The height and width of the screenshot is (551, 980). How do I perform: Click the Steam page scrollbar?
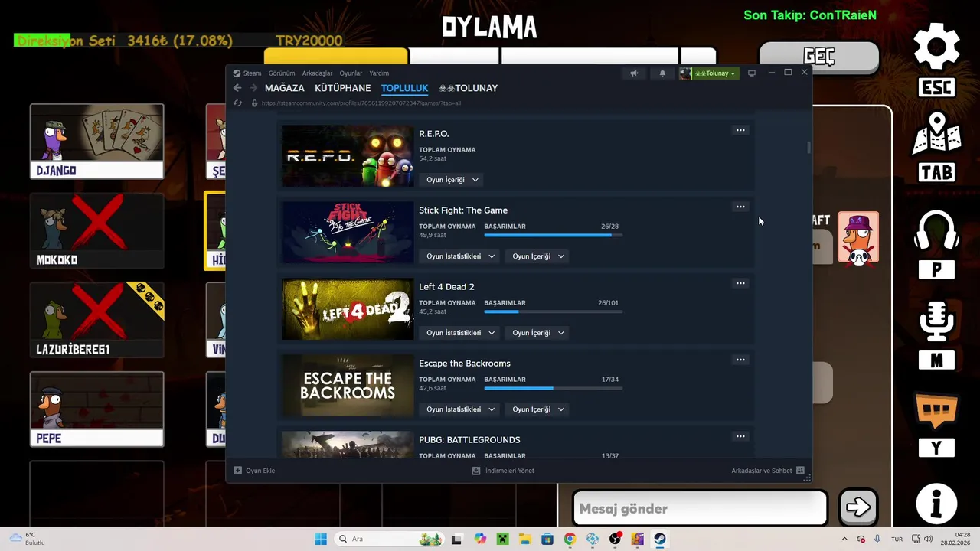click(808, 148)
